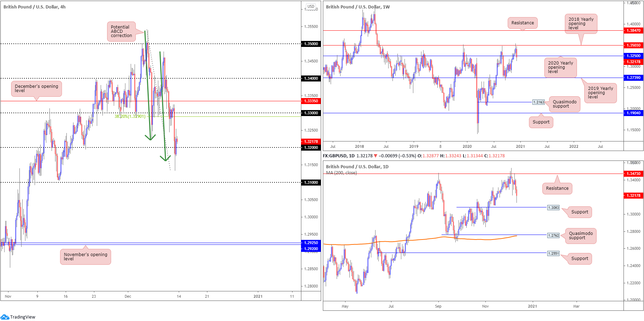The width and height of the screenshot is (644, 321).
Task: Click the 1.2762 price tag on daily chart
Action: pos(554,235)
